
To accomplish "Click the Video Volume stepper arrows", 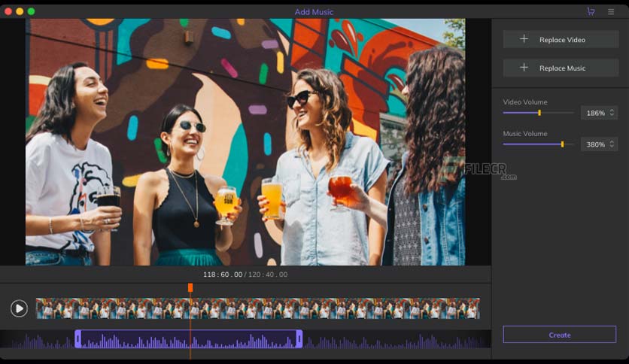I will pos(612,113).
